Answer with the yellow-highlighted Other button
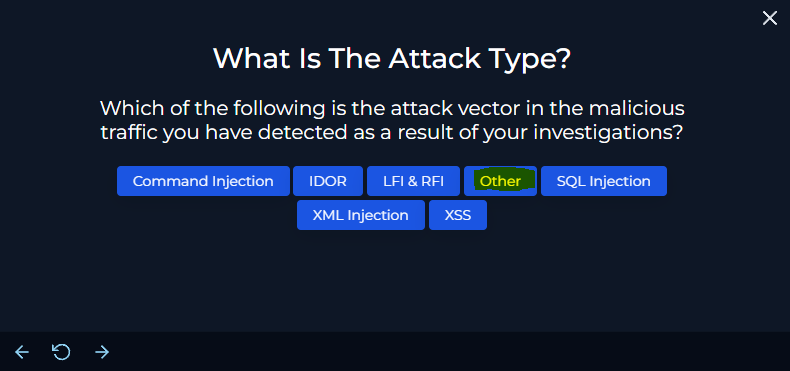This screenshot has height=371, width=790. [x=500, y=181]
